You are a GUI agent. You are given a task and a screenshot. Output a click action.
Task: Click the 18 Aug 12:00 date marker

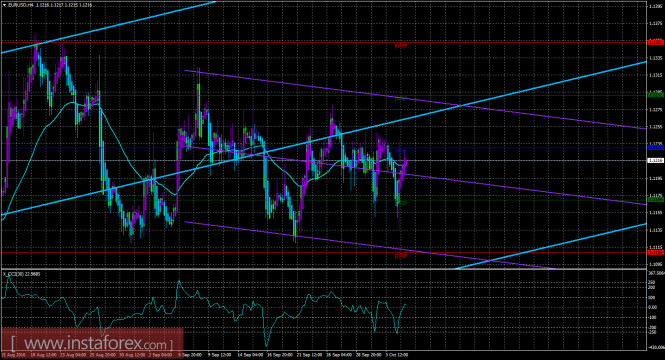(43, 354)
